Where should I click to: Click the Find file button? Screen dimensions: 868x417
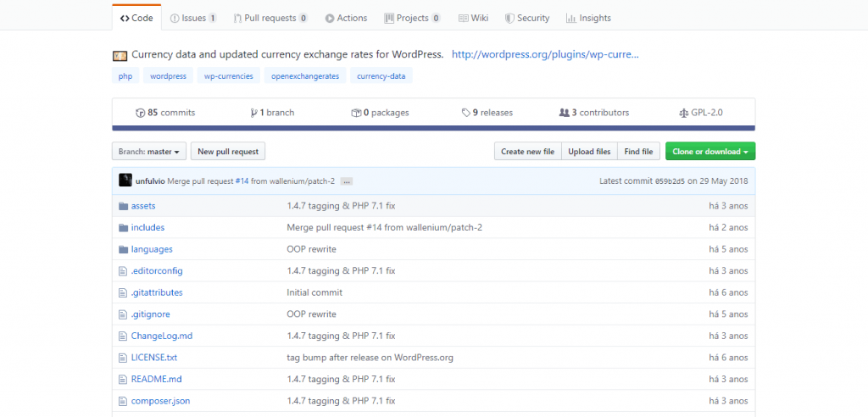[x=639, y=151]
